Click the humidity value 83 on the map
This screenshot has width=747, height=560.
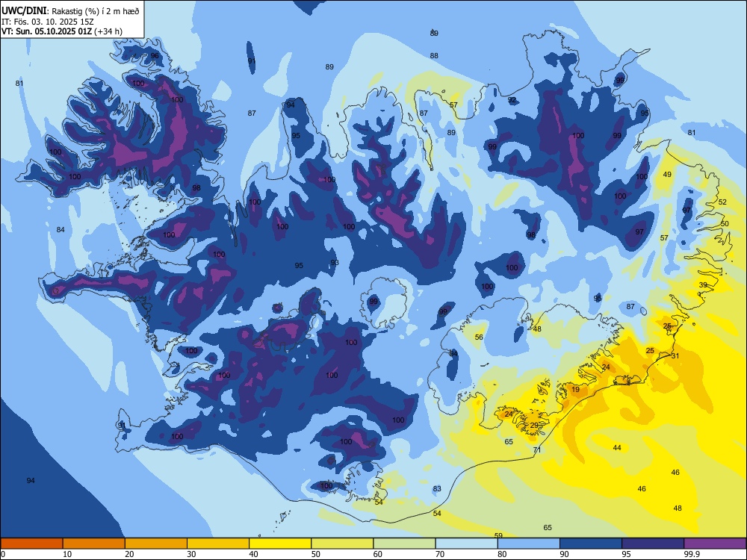point(437,488)
